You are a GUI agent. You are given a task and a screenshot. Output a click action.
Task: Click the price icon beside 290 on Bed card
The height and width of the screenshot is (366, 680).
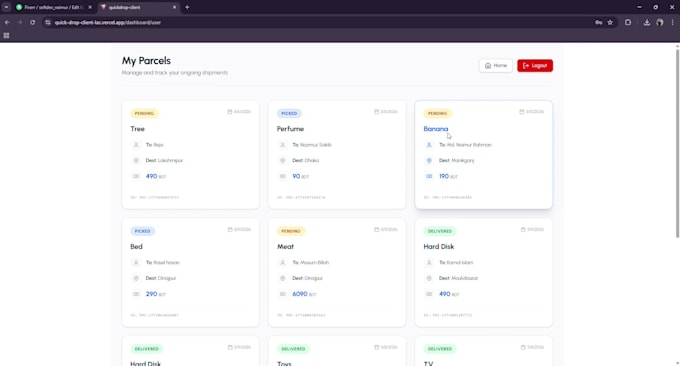136,294
